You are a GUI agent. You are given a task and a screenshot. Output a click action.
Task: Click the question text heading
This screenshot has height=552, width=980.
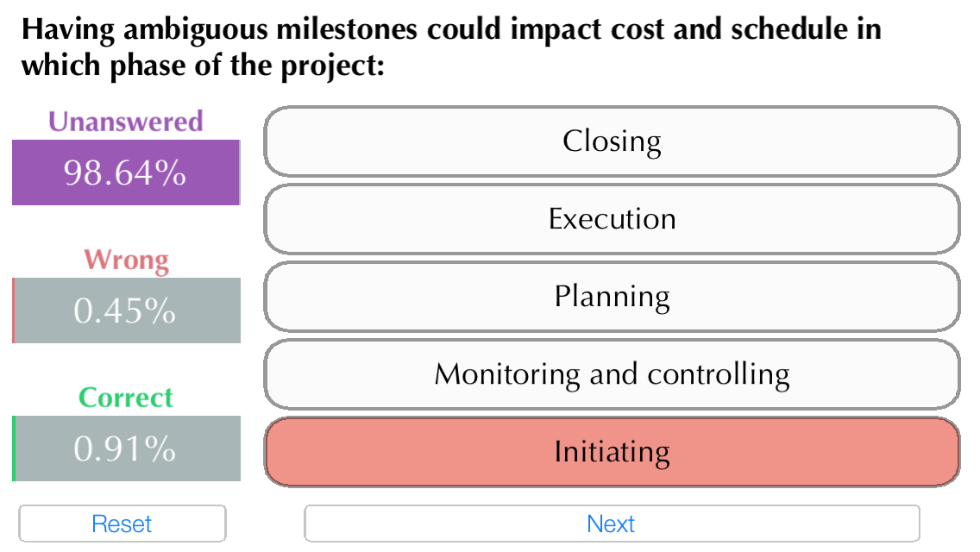click(450, 47)
